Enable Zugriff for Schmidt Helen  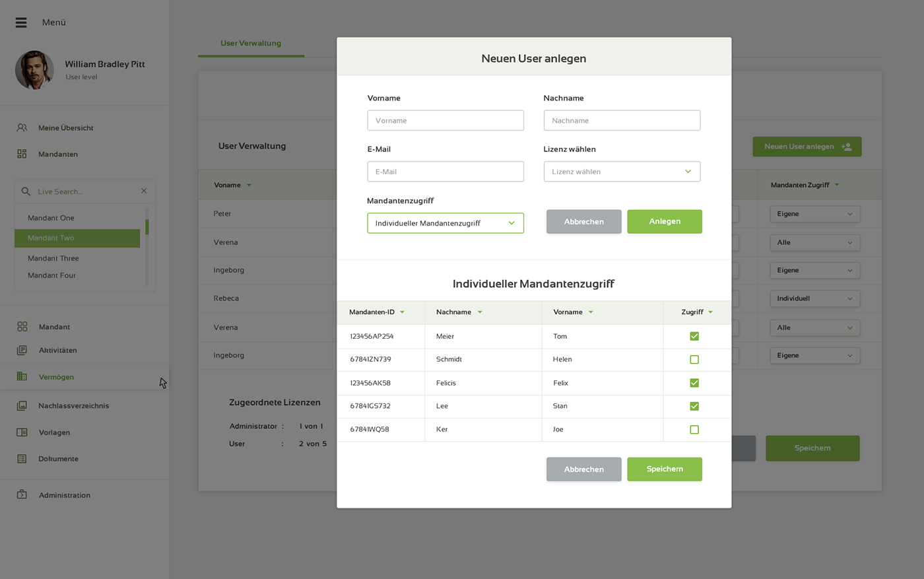pos(694,360)
